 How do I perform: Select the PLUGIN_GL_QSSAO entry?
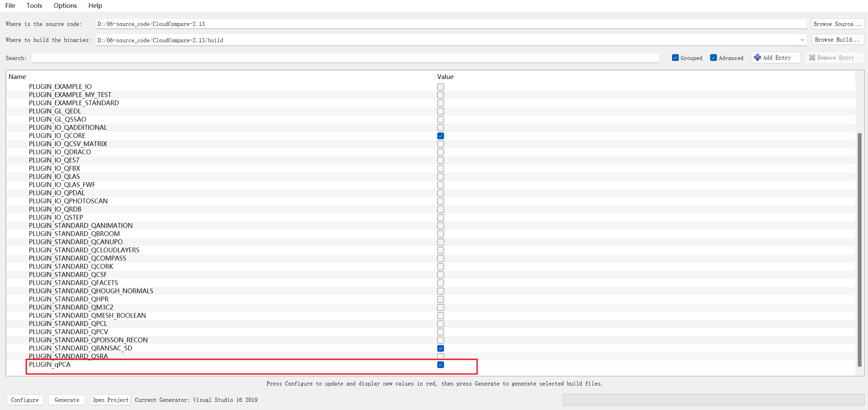(58, 119)
